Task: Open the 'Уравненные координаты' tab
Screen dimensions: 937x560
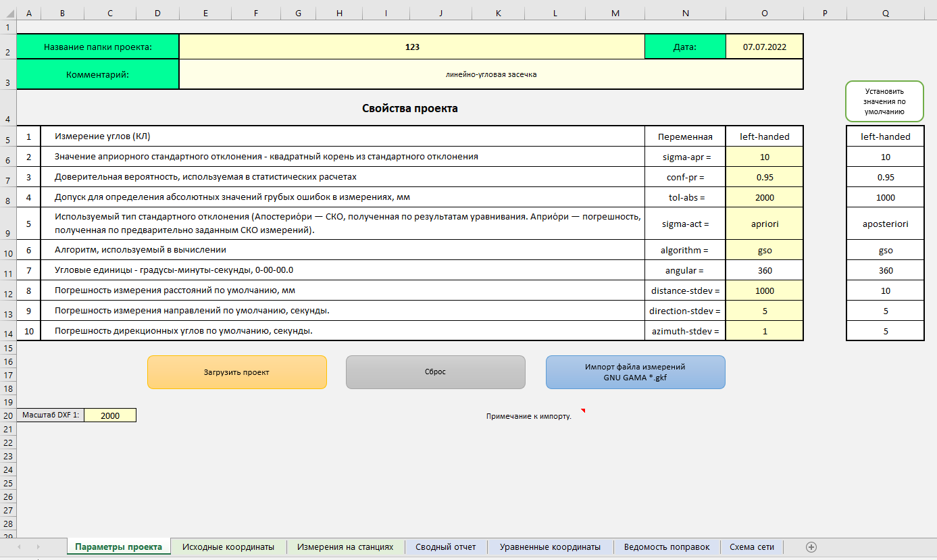Action: [550, 546]
